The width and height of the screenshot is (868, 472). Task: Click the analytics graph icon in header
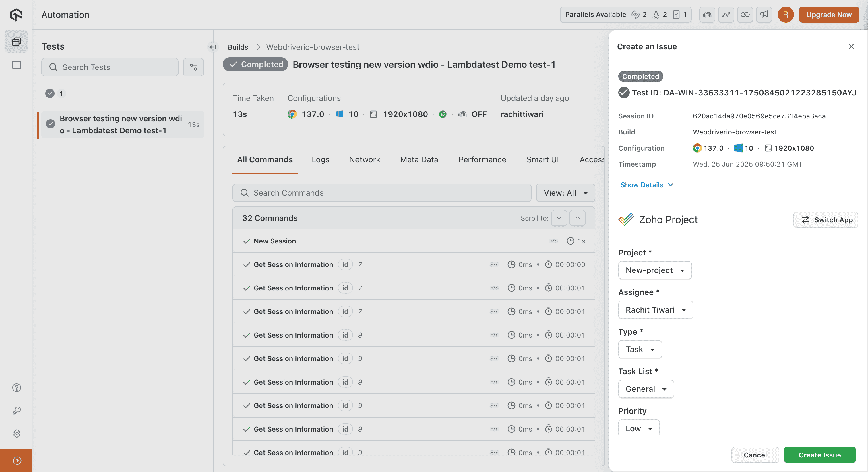pos(726,15)
